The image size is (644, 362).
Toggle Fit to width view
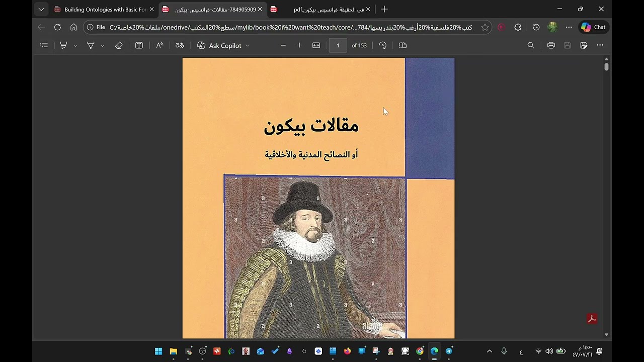(x=316, y=45)
